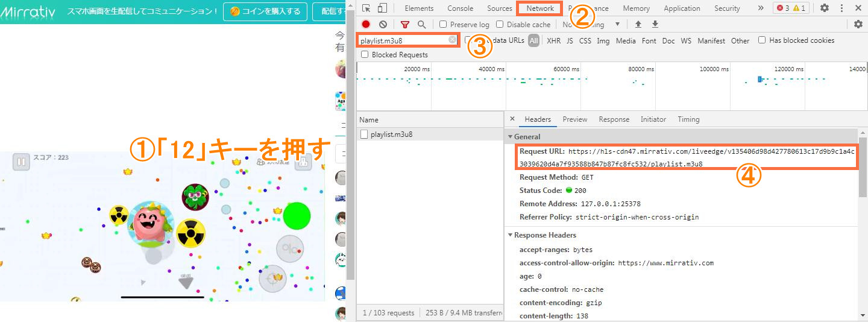Image resolution: width=868 pixels, height=322 pixels.
Task: Switch to the Console tab
Action: pos(461,8)
